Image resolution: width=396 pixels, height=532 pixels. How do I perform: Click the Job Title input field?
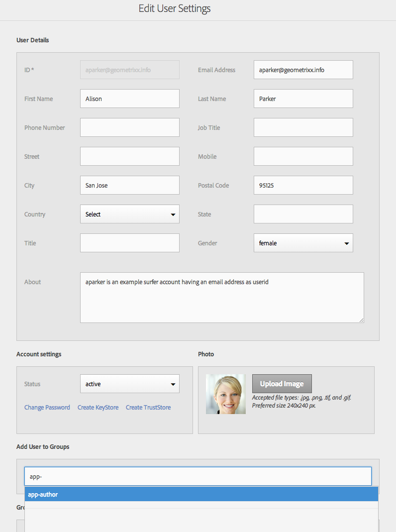[x=303, y=127]
